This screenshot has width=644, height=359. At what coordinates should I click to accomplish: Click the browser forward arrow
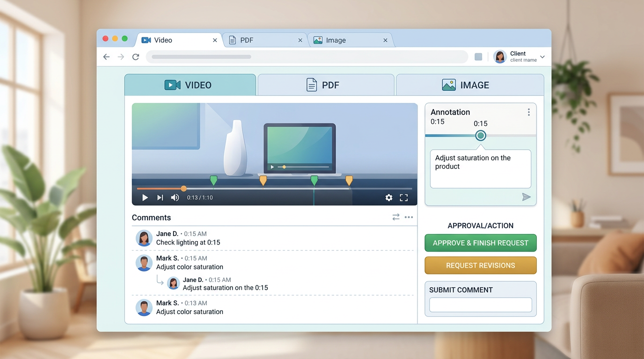[x=121, y=57]
